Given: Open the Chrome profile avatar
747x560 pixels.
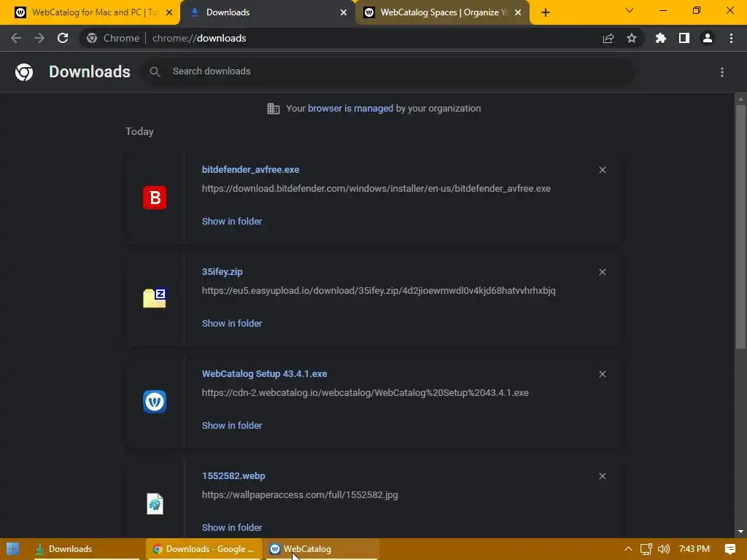Looking at the screenshot, I should pos(708,38).
